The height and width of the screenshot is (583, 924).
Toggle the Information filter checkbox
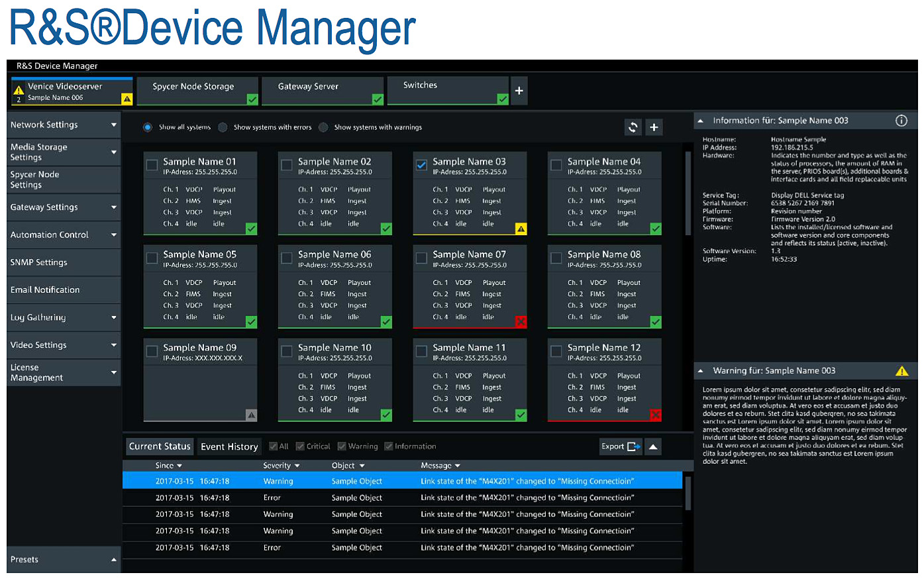point(389,447)
